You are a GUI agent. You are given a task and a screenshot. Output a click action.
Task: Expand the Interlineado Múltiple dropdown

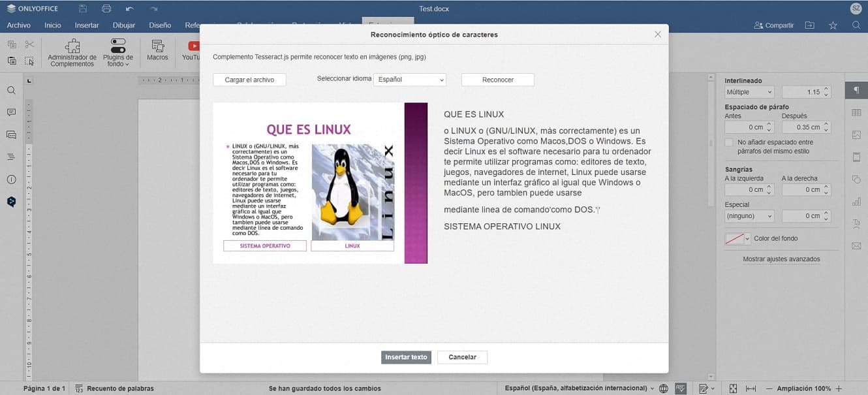(x=749, y=92)
